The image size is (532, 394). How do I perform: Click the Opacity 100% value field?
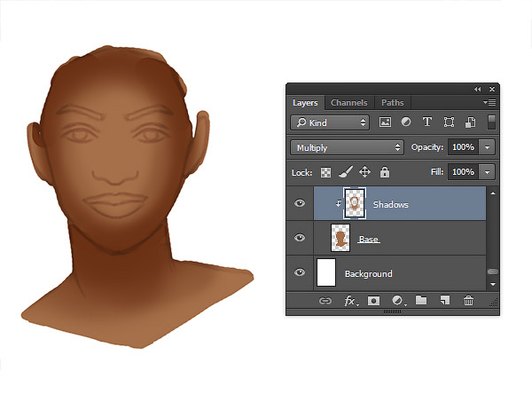[463, 147]
